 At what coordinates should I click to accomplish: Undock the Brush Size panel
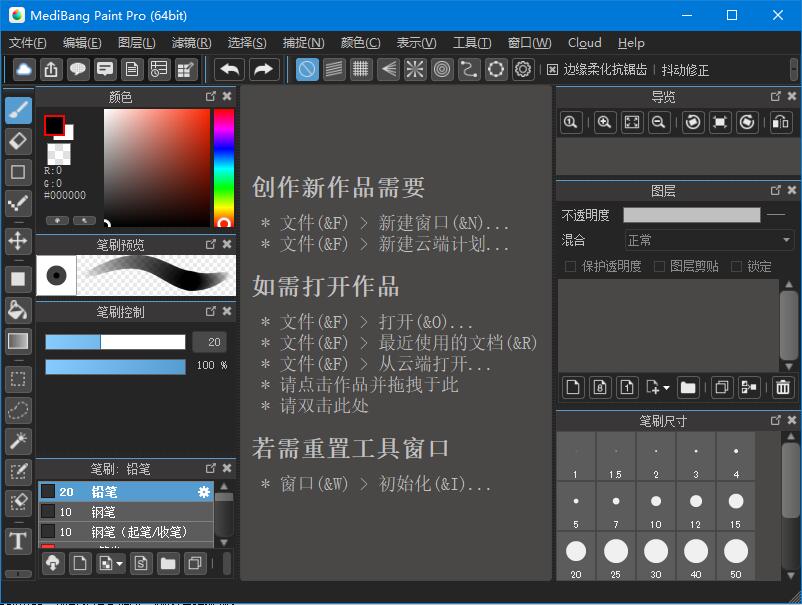click(775, 420)
